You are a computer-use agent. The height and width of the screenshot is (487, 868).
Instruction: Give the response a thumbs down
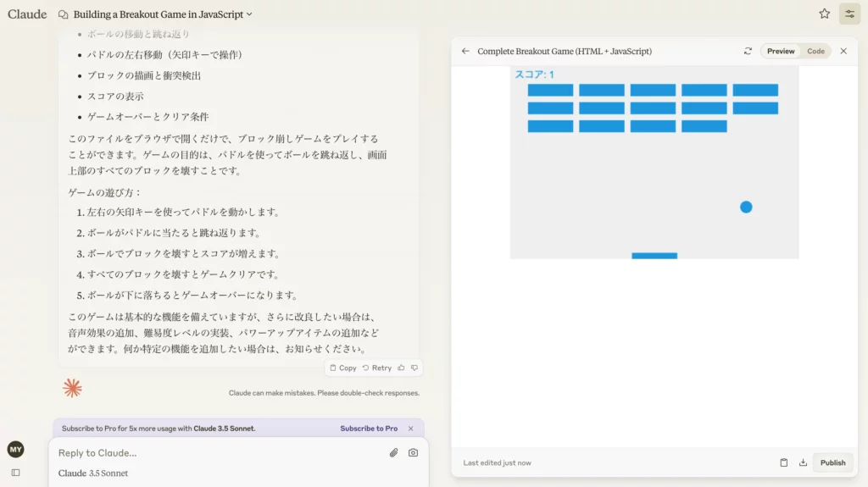point(415,368)
